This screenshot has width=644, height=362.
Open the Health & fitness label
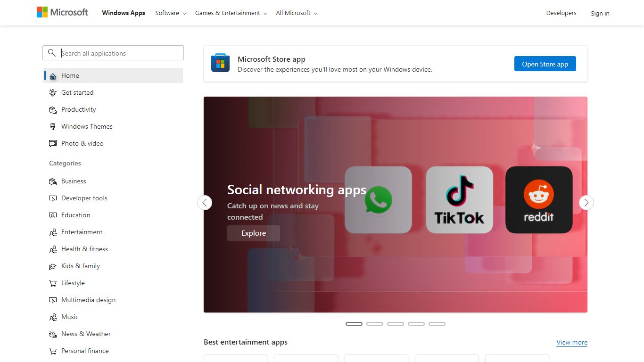tap(84, 249)
